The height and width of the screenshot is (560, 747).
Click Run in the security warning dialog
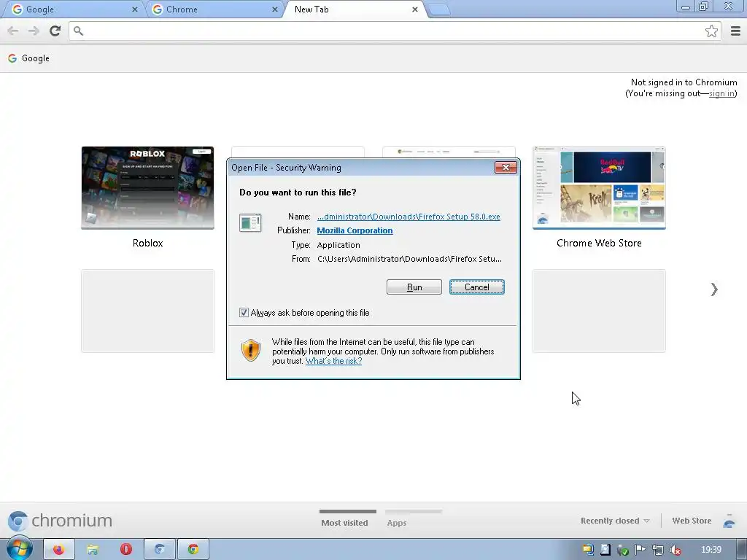[x=414, y=287]
